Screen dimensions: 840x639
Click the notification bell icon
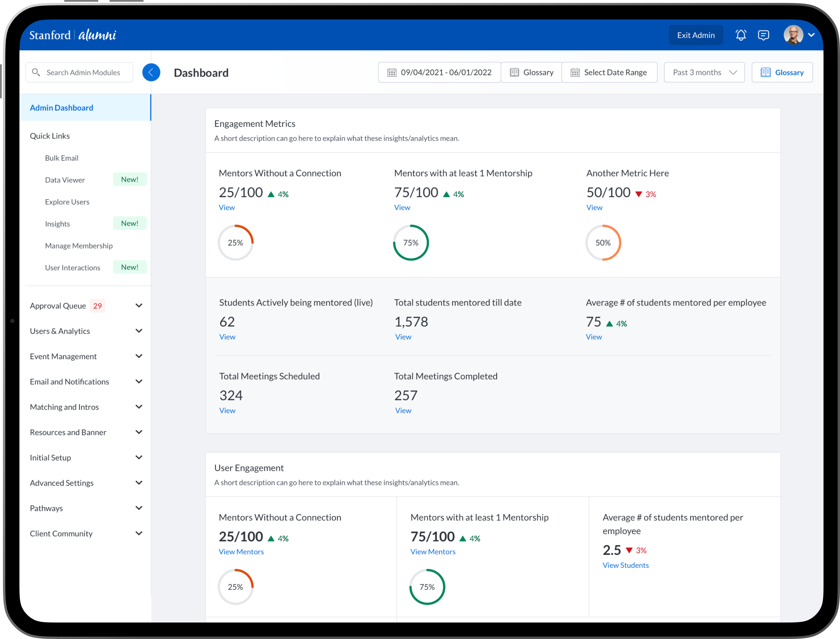(x=741, y=35)
